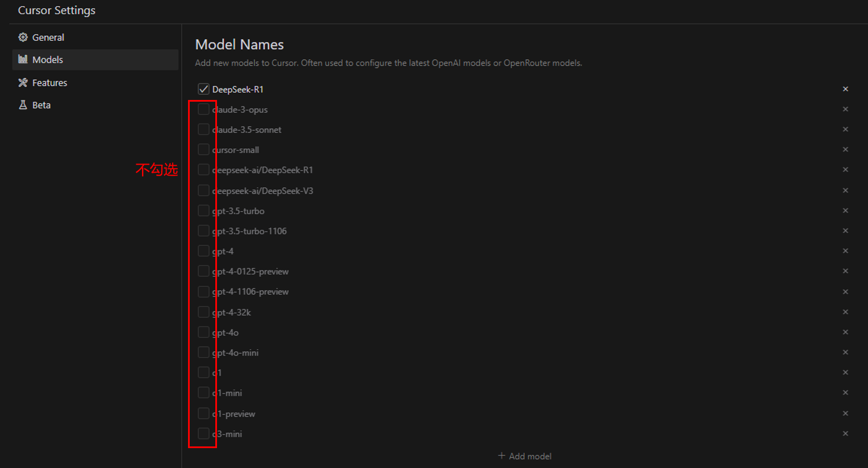Tick the gpt-4o-mini checkbox
Image resolution: width=868 pixels, height=468 pixels.
point(203,353)
